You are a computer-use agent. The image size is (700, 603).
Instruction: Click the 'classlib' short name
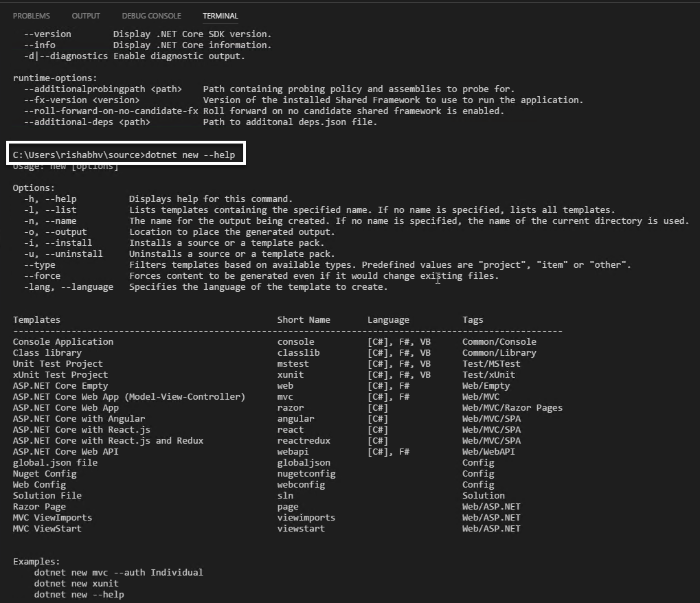pos(298,353)
